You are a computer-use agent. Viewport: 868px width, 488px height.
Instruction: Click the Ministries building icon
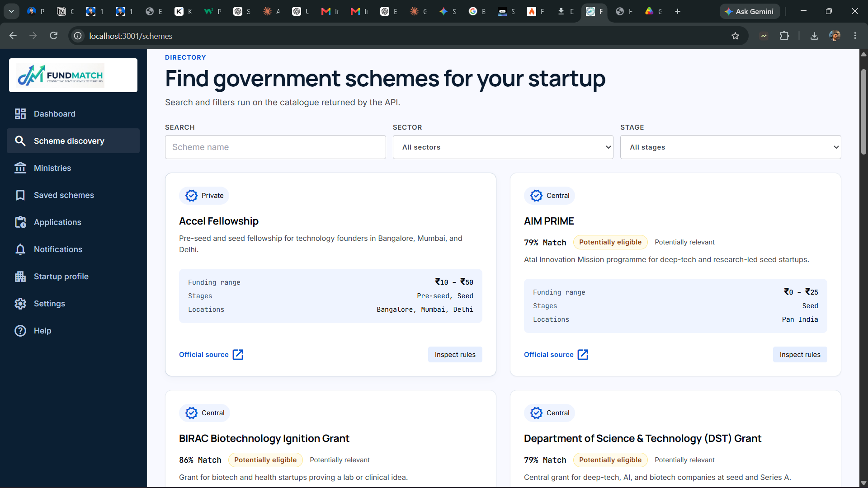coord(20,168)
